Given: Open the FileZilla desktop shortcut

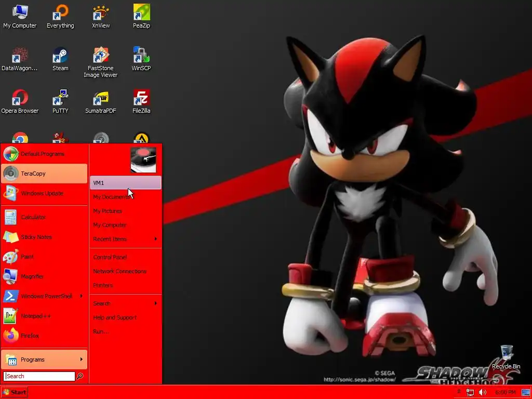Looking at the screenshot, I should pos(141,101).
